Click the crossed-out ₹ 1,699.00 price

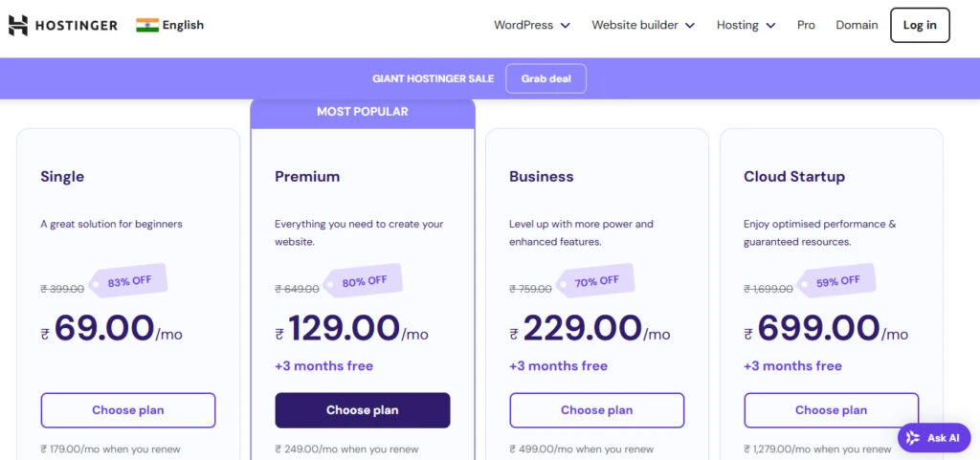pos(768,289)
